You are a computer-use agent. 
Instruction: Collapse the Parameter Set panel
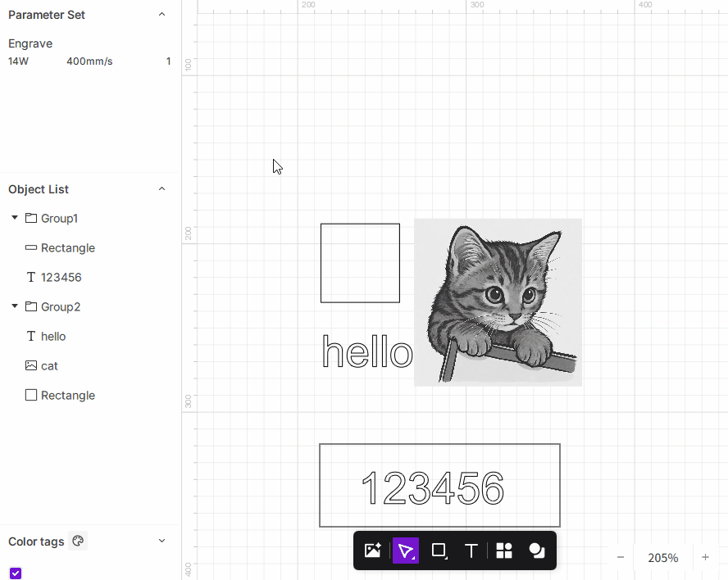pyautogui.click(x=162, y=15)
